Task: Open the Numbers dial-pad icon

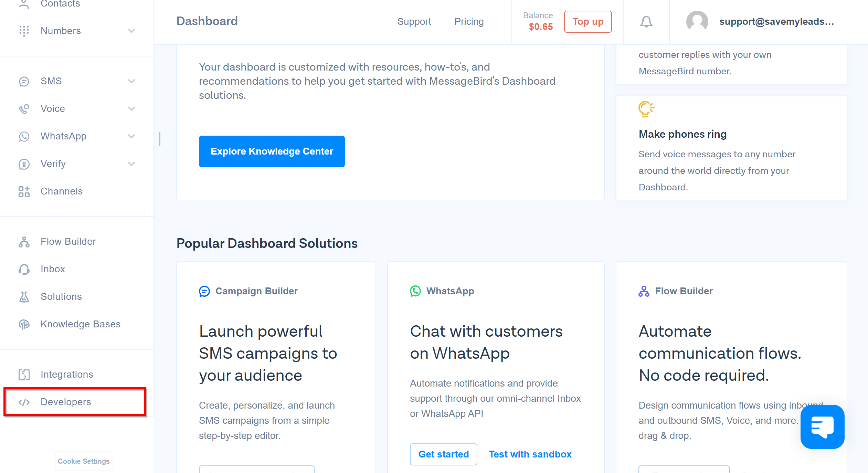Action: click(x=24, y=31)
